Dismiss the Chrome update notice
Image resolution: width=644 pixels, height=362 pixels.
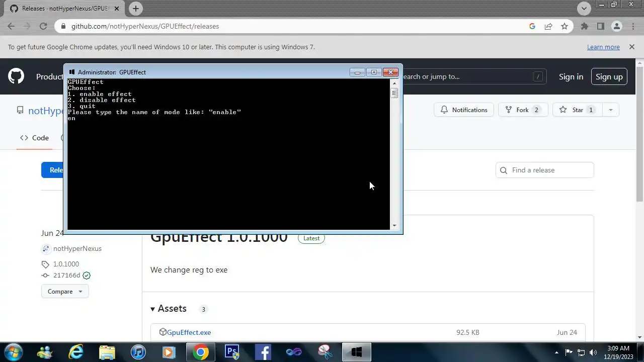(631, 47)
